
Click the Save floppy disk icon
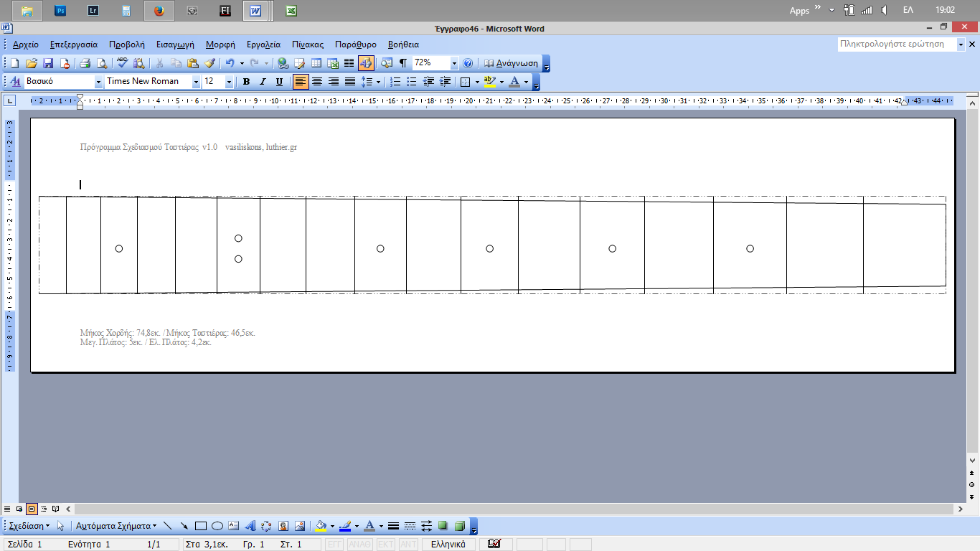[x=49, y=63]
